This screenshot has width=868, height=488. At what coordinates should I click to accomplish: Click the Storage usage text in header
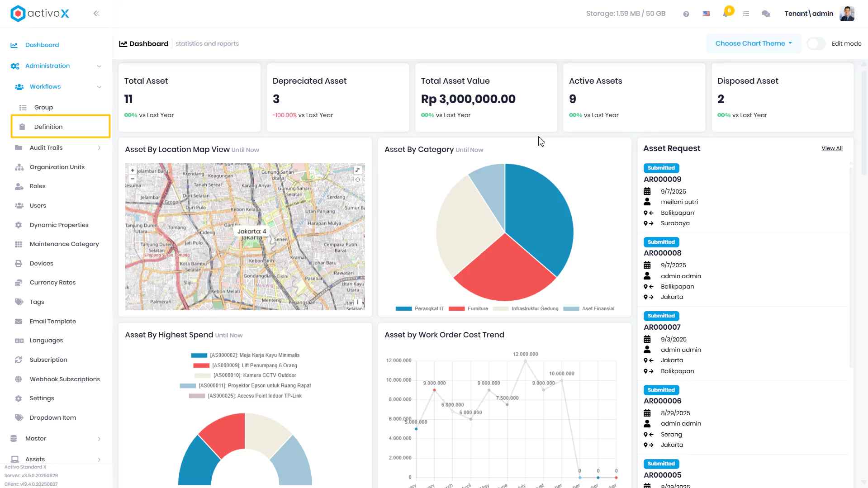626,14
